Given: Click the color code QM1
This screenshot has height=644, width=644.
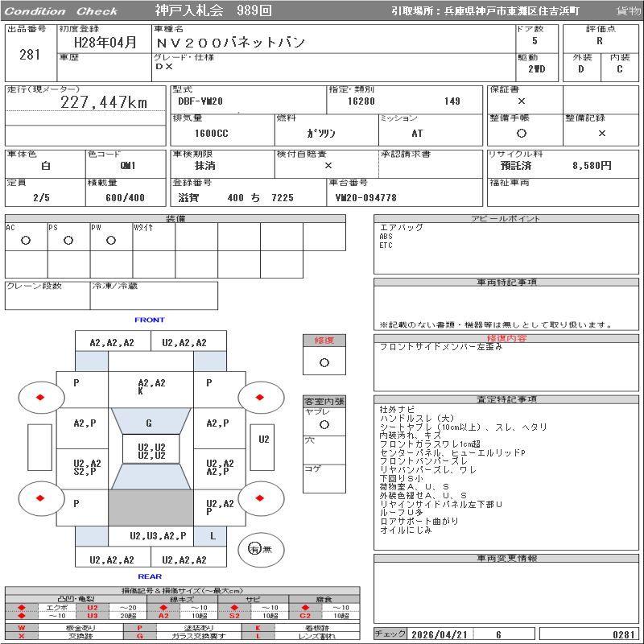Looking at the screenshot, I should (128, 166).
